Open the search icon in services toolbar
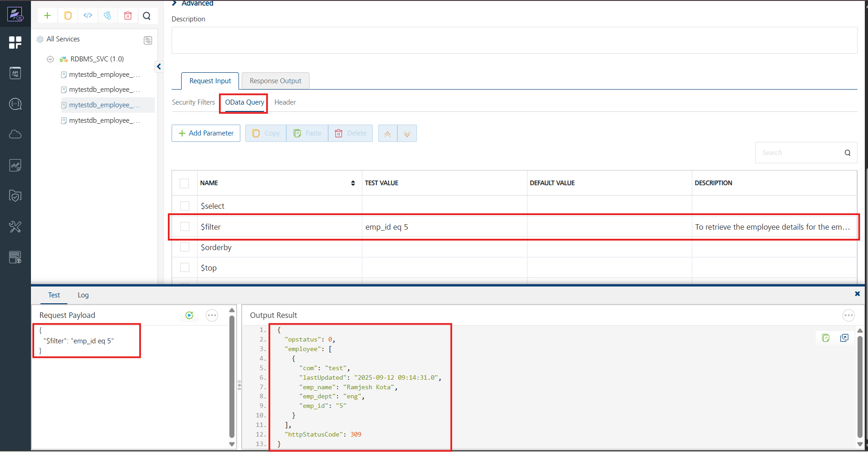The width and height of the screenshot is (868, 452). tap(147, 16)
